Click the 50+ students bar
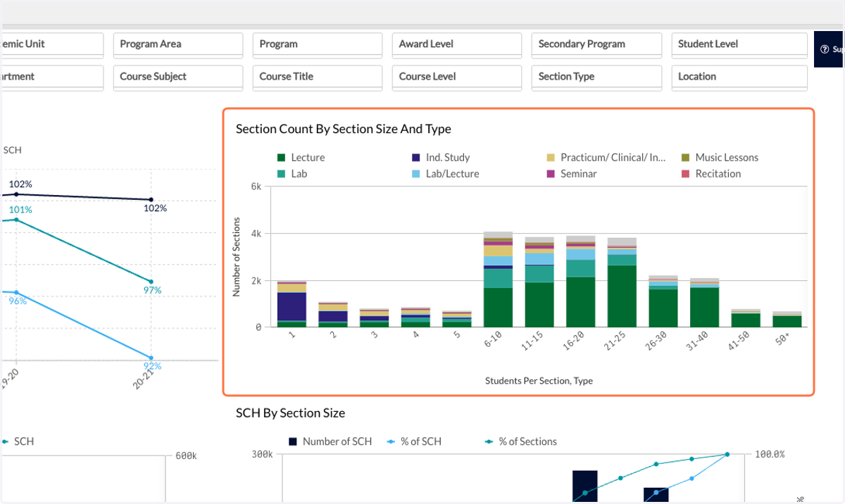This screenshot has width=845, height=504. [787, 320]
